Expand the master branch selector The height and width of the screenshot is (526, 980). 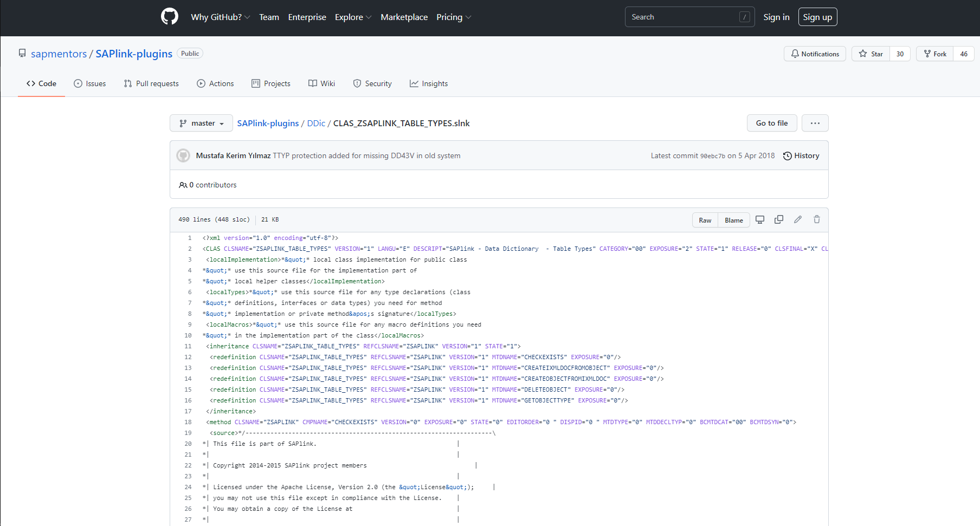point(201,123)
